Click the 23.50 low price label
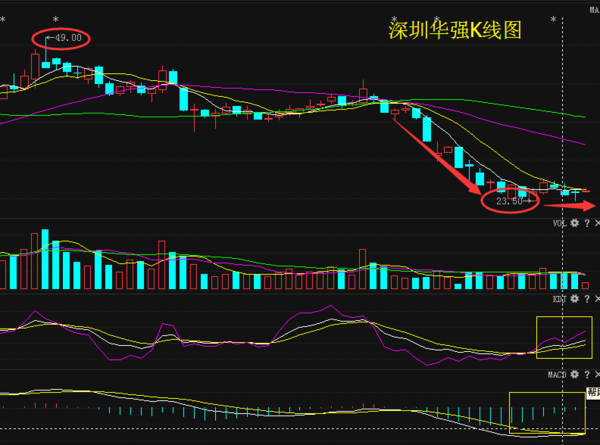The image size is (600, 445). click(x=509, y=201)
